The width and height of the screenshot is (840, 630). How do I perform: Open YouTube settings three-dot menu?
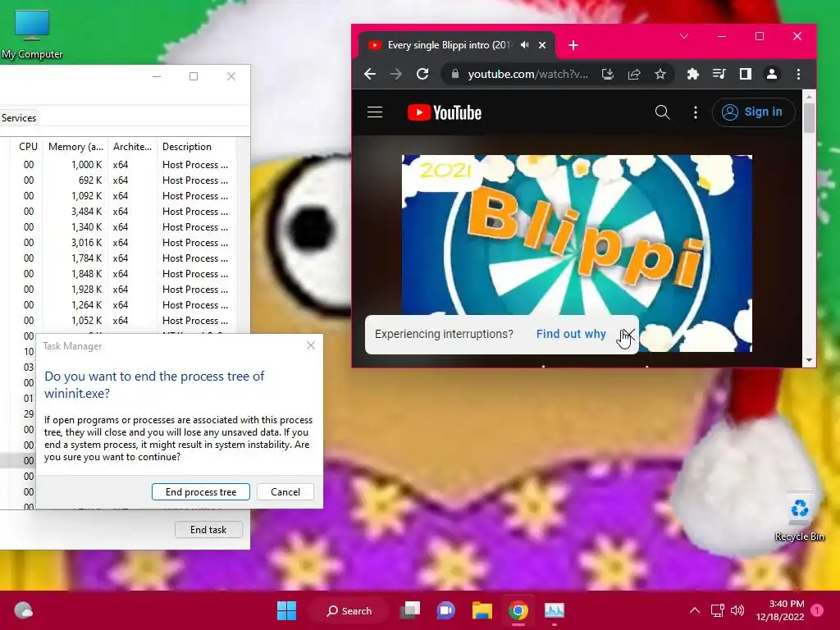click(696, 112)
